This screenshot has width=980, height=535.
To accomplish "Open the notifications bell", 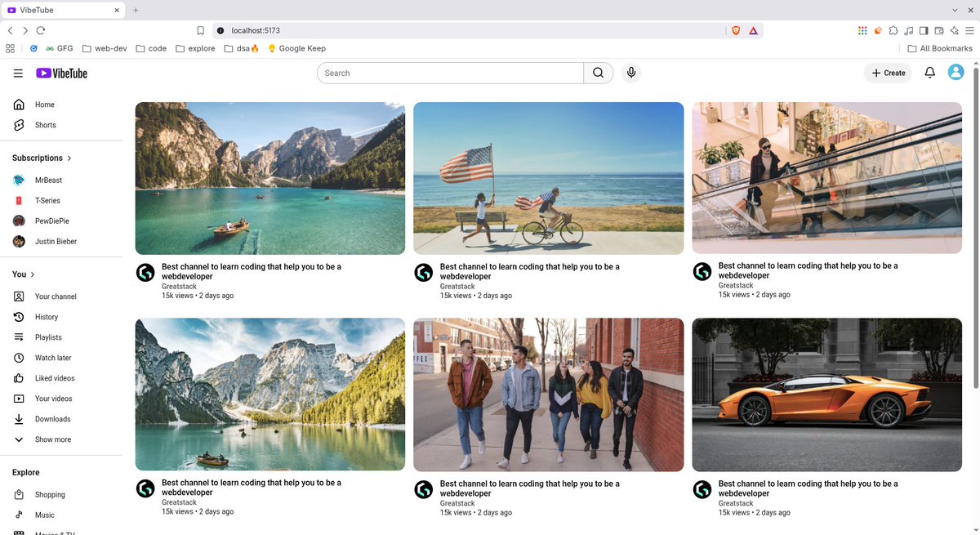I will click(929, 73).
